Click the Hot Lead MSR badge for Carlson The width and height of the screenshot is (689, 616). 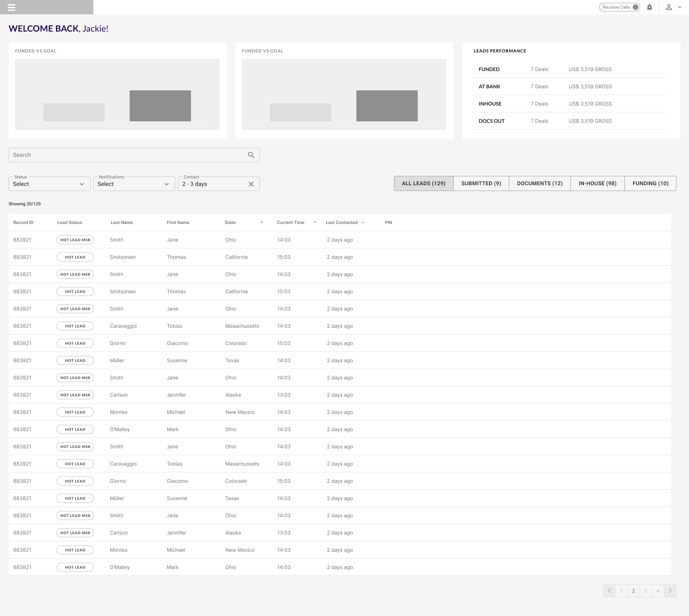click(75, 395)
